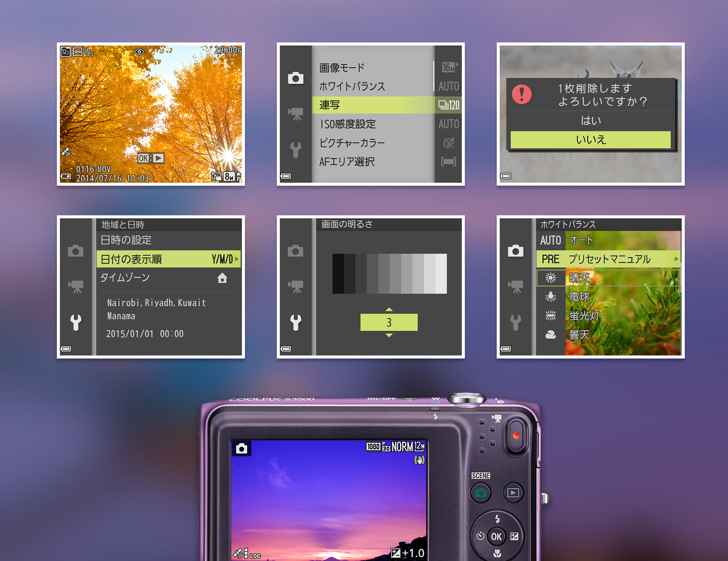The height and width of the screenshot is (561, 728).
Task: Click 8M image size icon on playback
Action: tap(229, 176)
